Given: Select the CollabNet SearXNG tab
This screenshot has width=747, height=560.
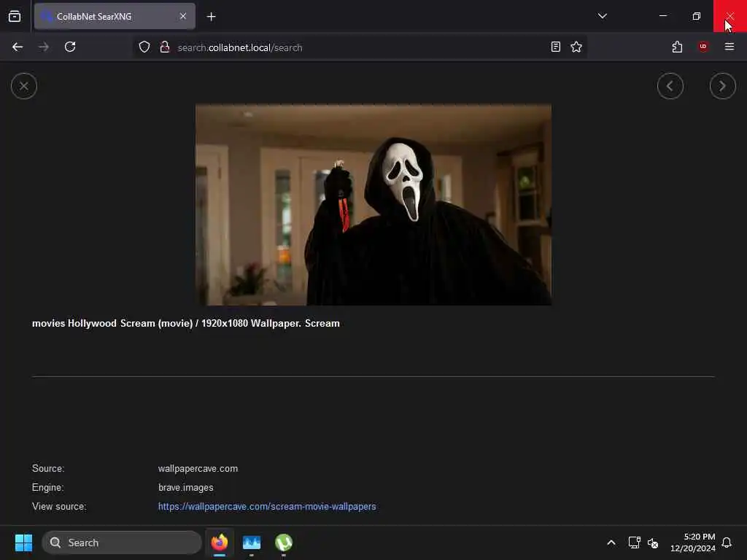Looking at the screenshot, I should tap(115, 16).
